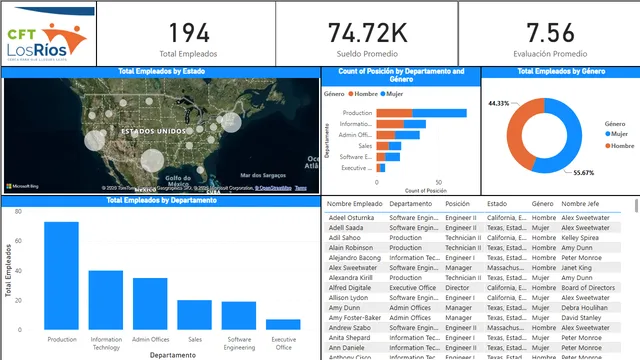
Task: Click 'Total Empleados by Departamento' chart title
Action: point(162,200)
